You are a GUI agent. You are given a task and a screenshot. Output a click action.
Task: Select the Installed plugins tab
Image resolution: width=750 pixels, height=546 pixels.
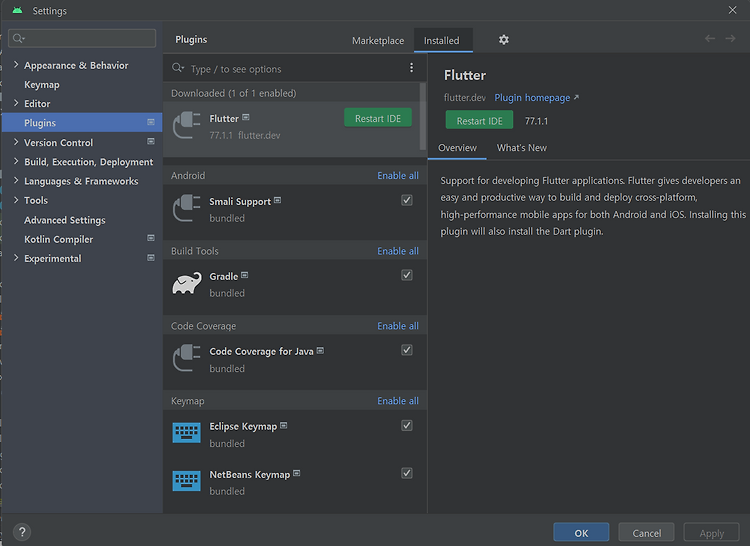coord(441,41)
